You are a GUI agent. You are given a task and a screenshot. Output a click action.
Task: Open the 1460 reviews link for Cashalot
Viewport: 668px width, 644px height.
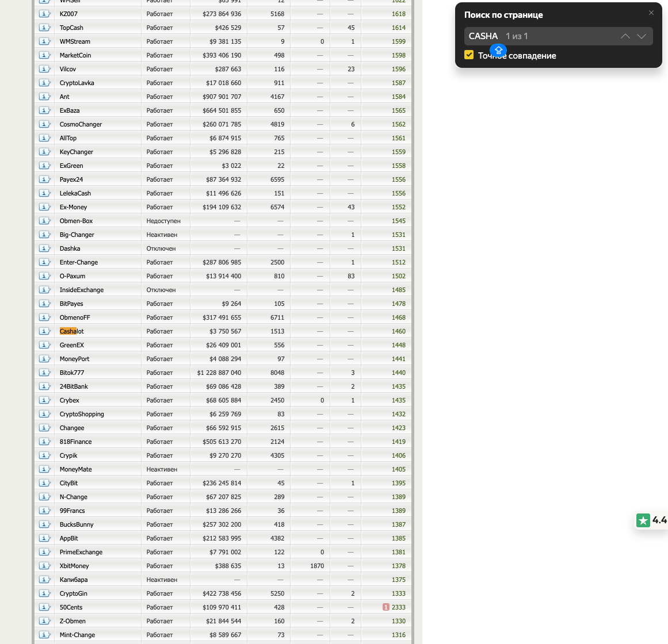click(x=398, y=331)
